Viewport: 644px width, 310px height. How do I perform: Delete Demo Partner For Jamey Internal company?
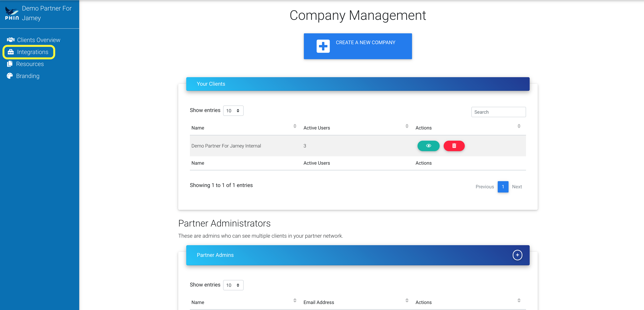(x=454, y=146)
